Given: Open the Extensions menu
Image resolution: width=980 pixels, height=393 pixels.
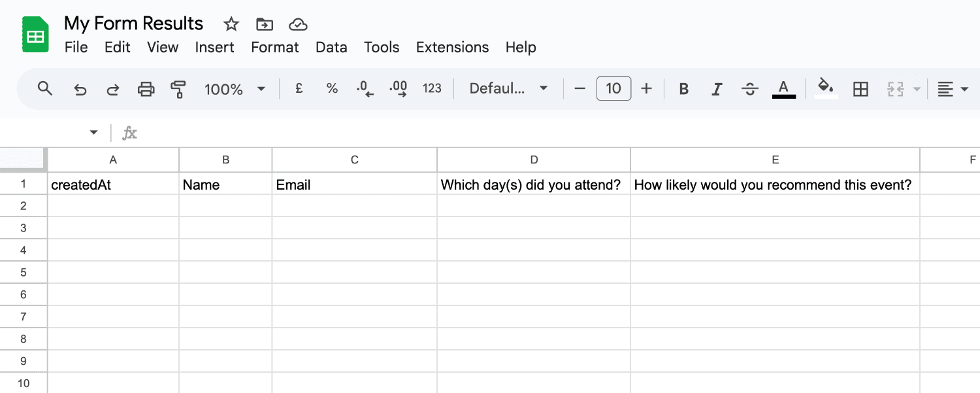Looking at the screenshot, I should 453,47.
